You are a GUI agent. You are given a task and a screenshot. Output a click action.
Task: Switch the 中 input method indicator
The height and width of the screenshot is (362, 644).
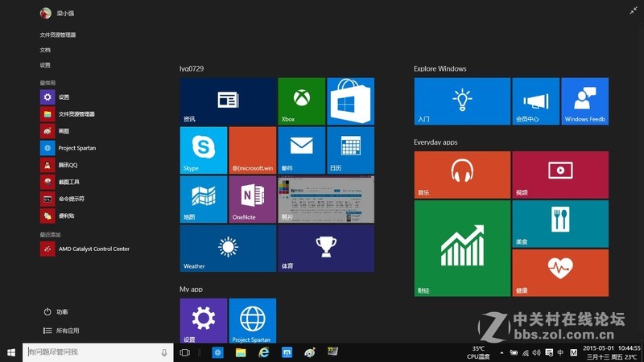[560, 352]
